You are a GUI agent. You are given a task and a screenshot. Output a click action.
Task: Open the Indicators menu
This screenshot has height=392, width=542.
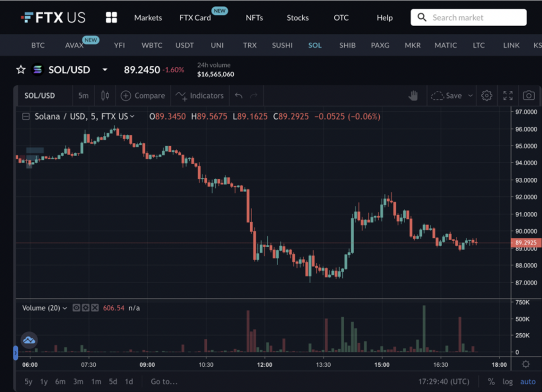[x=199, y=96]
